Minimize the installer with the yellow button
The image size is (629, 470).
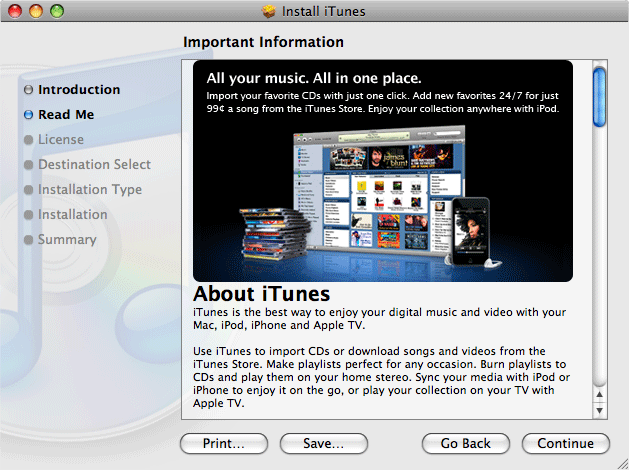click(x=36, y=11)
